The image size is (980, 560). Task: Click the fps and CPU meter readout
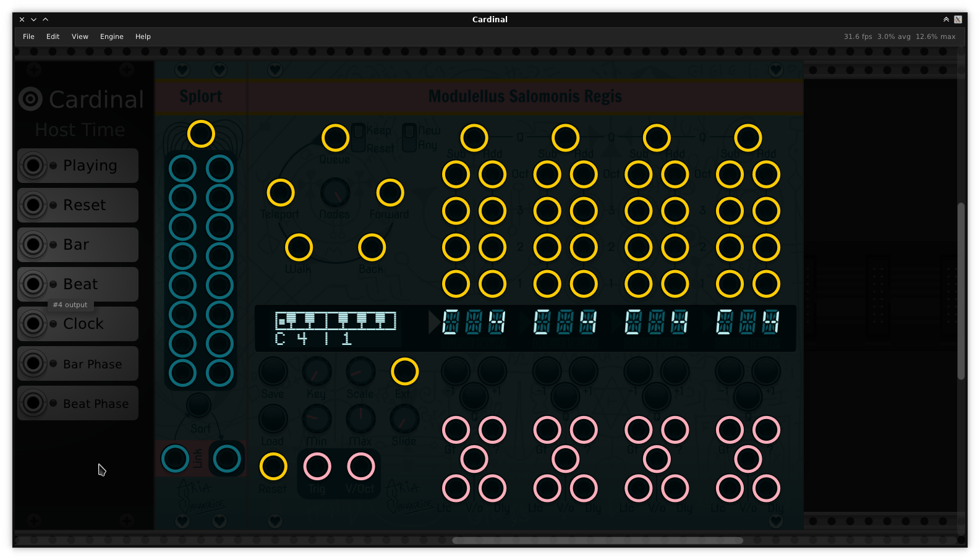[900, 36]
